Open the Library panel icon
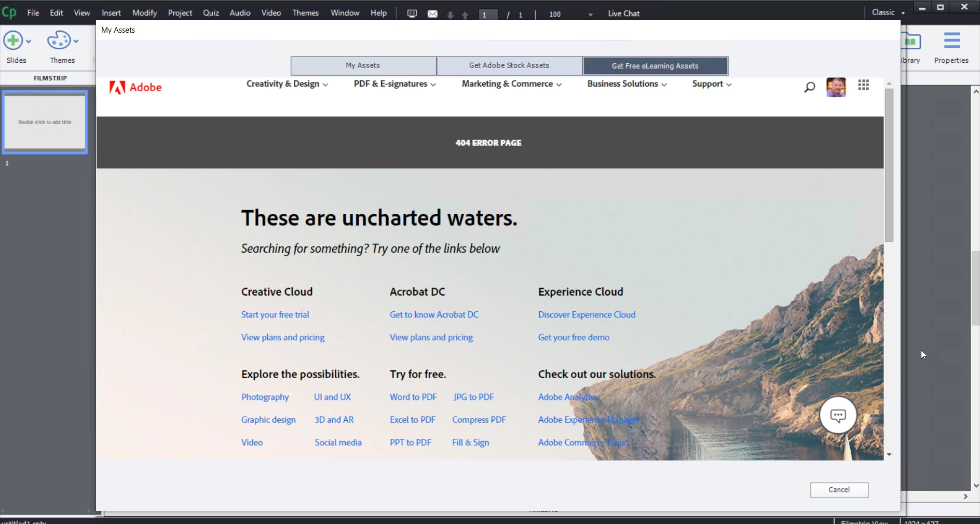This screenshot has height=524, width=980. point(911,41)
